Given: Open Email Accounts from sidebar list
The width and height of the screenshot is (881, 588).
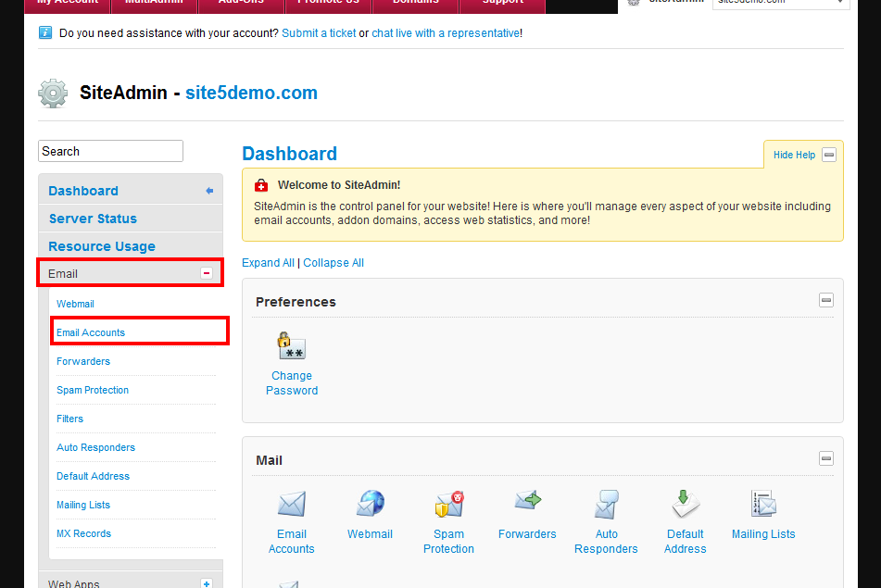Looking at the screenshot, I should coord(91,332).
